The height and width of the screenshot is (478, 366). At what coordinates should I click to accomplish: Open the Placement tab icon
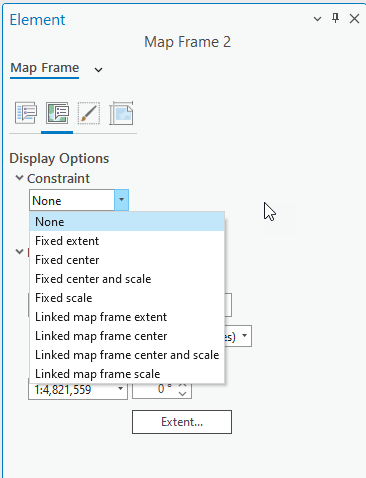tap(121, 113)
